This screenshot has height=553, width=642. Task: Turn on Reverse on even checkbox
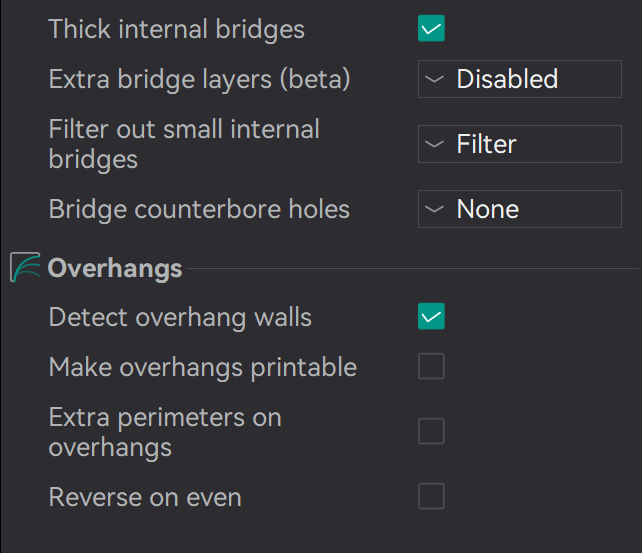tap(431, 496)
